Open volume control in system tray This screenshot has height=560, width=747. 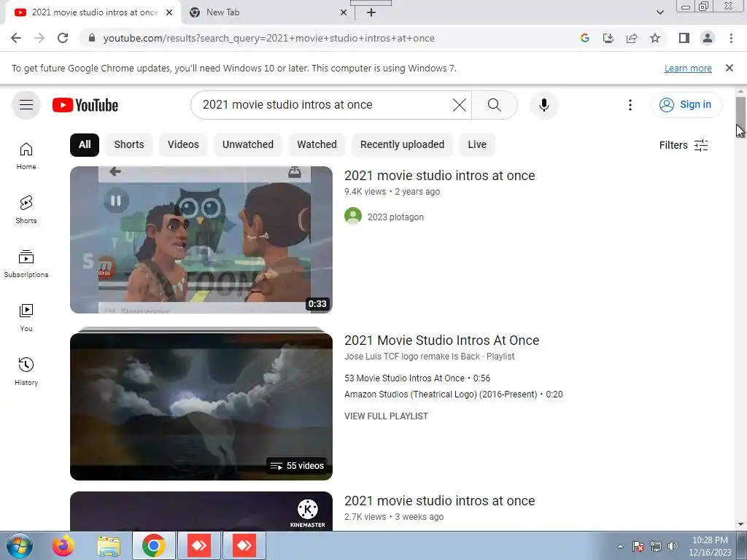pyautogui.click(x=673, y=546)
